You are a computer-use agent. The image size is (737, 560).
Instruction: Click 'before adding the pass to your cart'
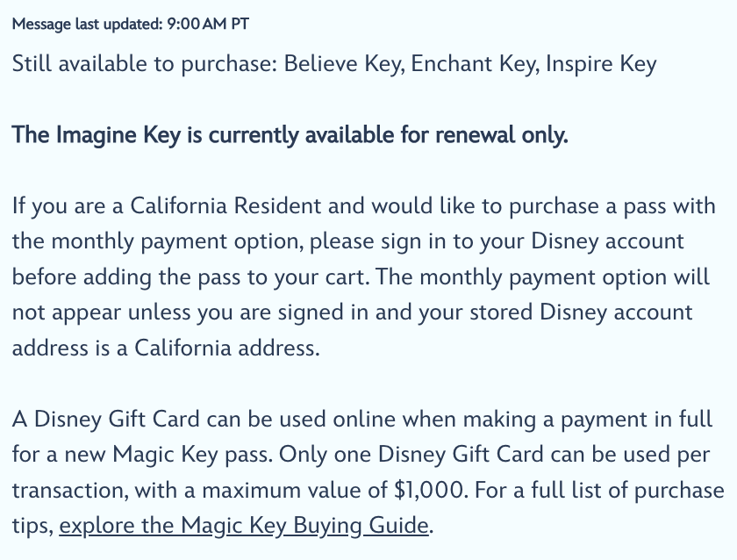pyautogui.click(x=190, y=277)
